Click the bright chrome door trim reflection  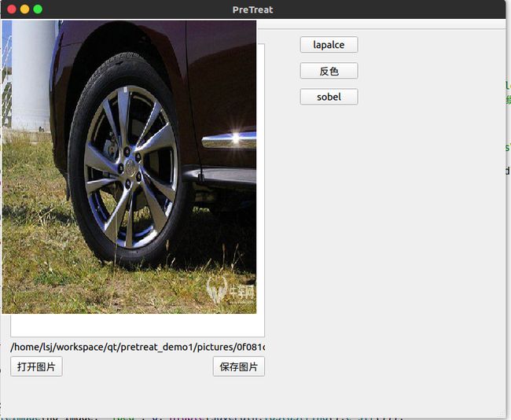click(x=229, y=140)
